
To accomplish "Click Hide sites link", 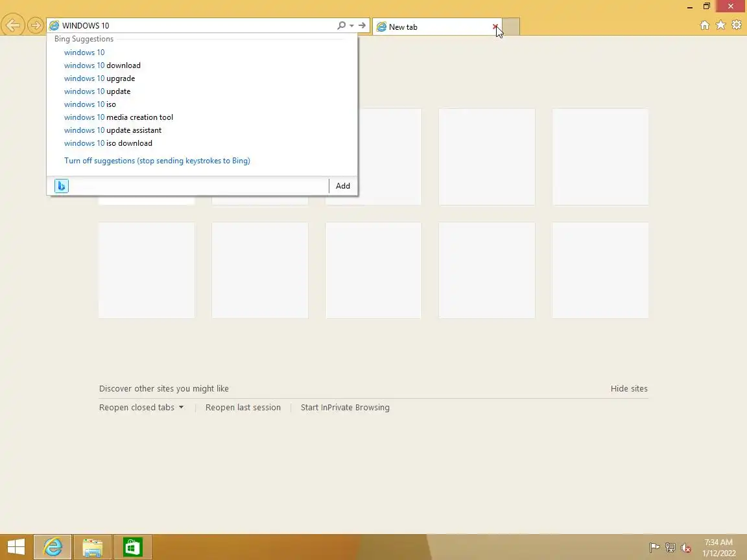I will tap(629, 389).
